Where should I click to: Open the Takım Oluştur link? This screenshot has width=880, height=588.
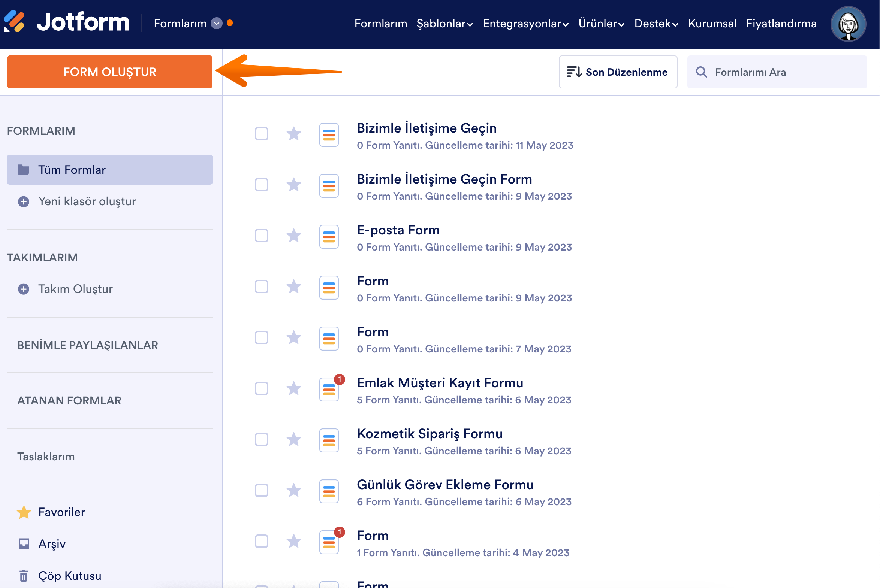[75, 289]
